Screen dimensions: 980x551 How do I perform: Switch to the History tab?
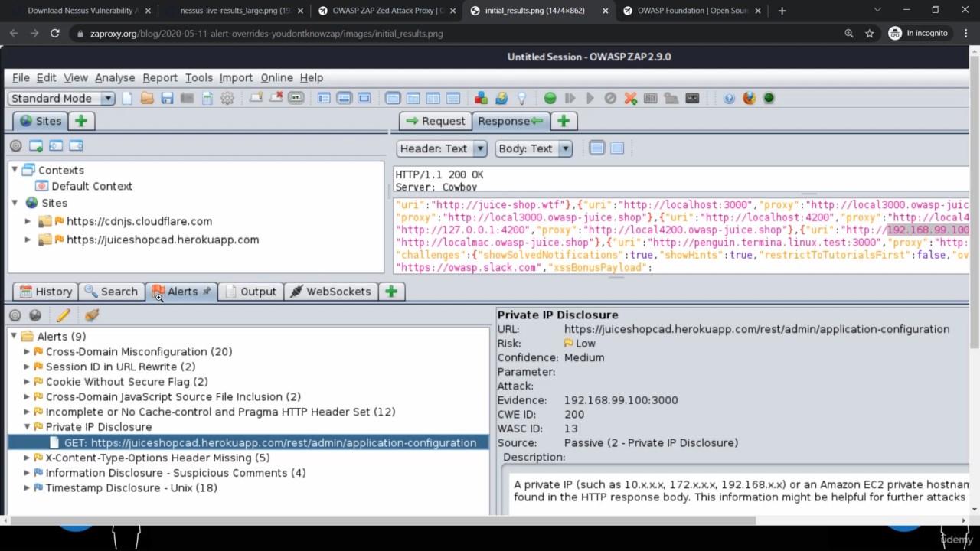coord(46,292)
